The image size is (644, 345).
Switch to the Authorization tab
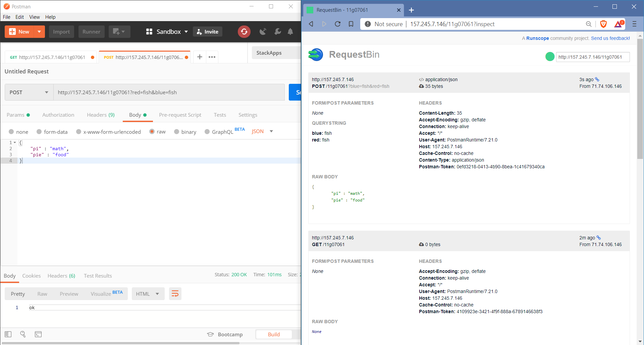[x=58, y=115]
